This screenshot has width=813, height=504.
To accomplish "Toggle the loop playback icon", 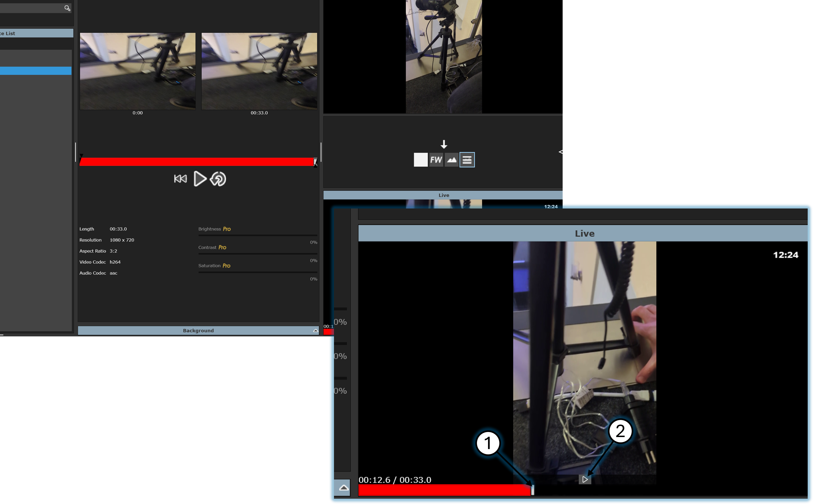I will [218, 179].
